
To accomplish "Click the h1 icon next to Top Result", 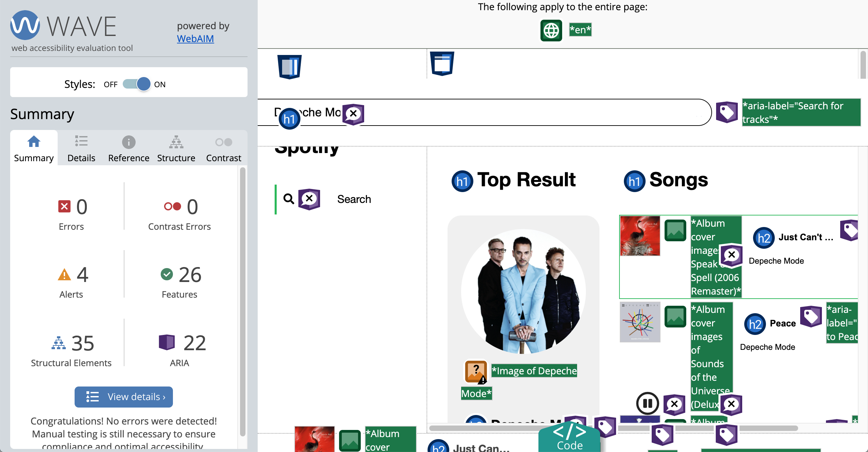I will [x=462, y=181].
